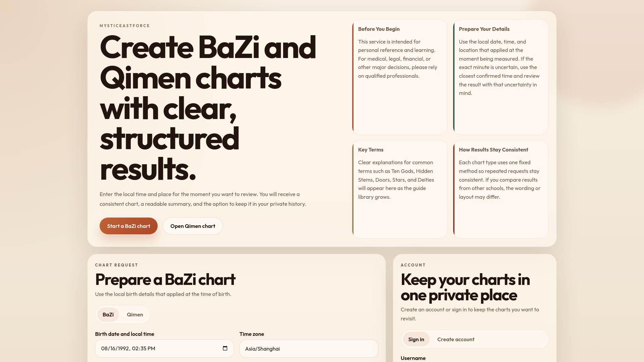Viewport: 644px width, 362px height.
Task: Focus the Birth date and local time field
Action: 158,349
